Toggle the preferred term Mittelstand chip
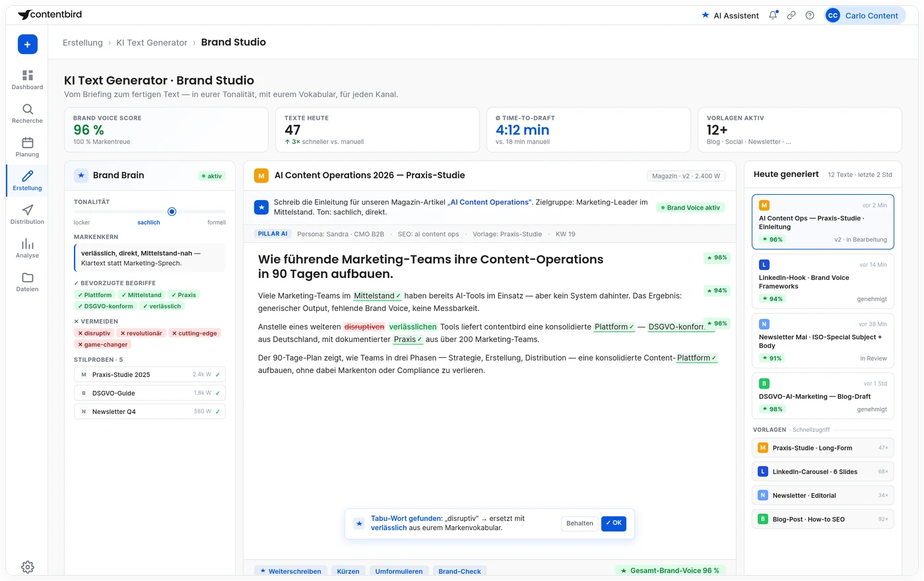Screen dimensions: 924x581 pos(141,295)
